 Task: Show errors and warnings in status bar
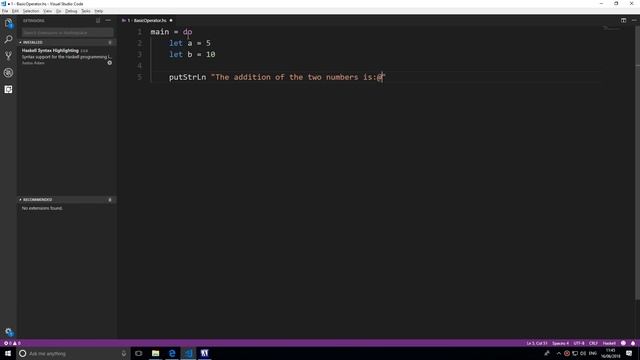pos(12,343)
